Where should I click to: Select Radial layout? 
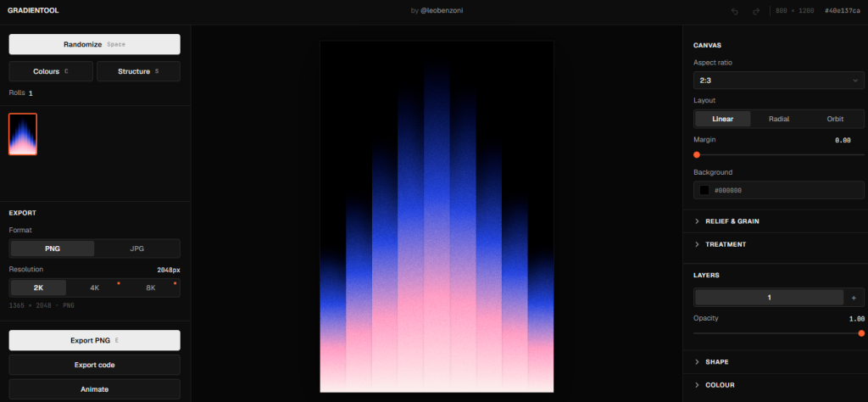pos(779,119)
